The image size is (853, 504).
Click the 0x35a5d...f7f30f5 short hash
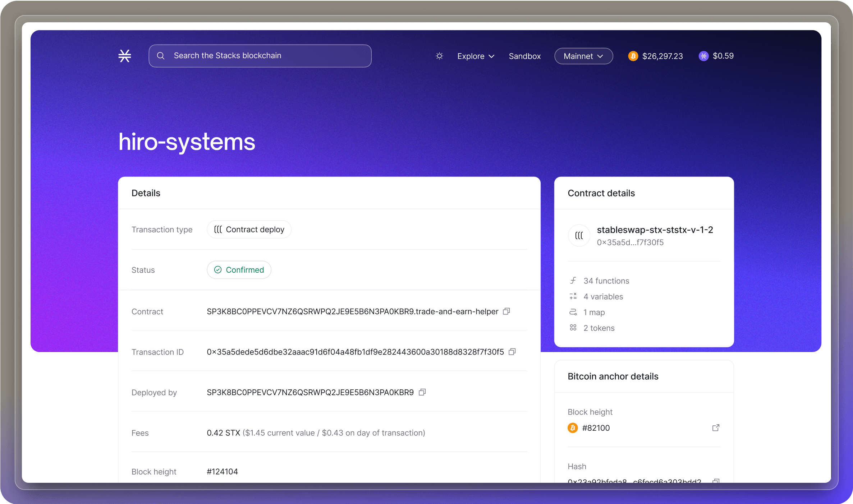[x=630, y=242]
